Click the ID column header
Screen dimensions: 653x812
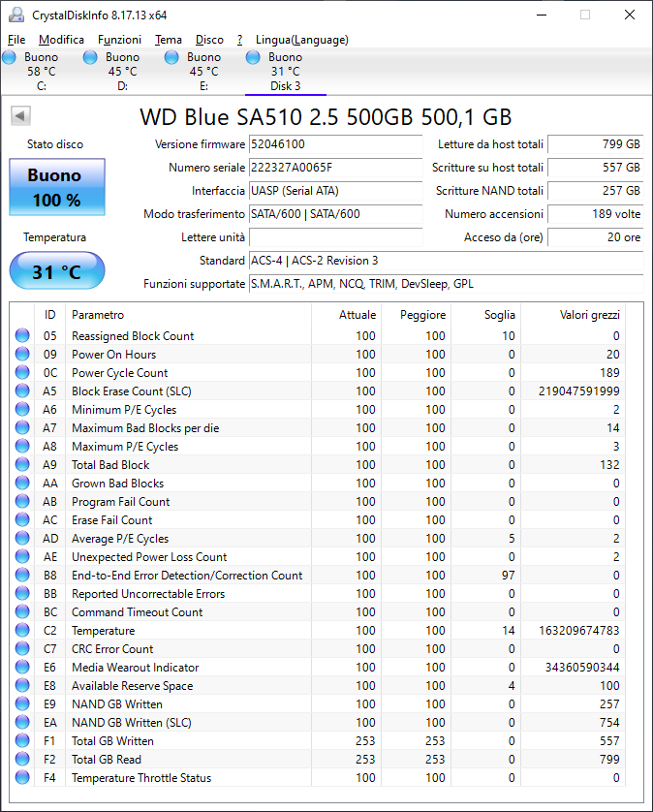coord(49,315)
